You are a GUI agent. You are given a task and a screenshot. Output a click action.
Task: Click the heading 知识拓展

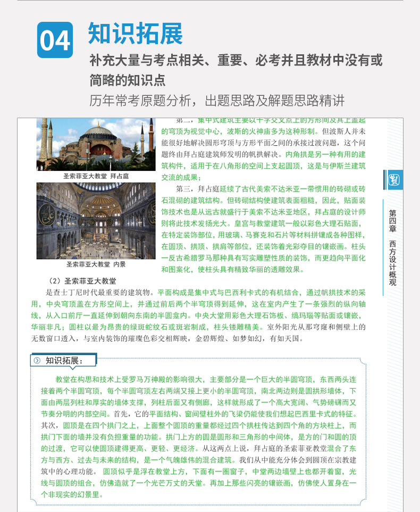coord(136,34)
